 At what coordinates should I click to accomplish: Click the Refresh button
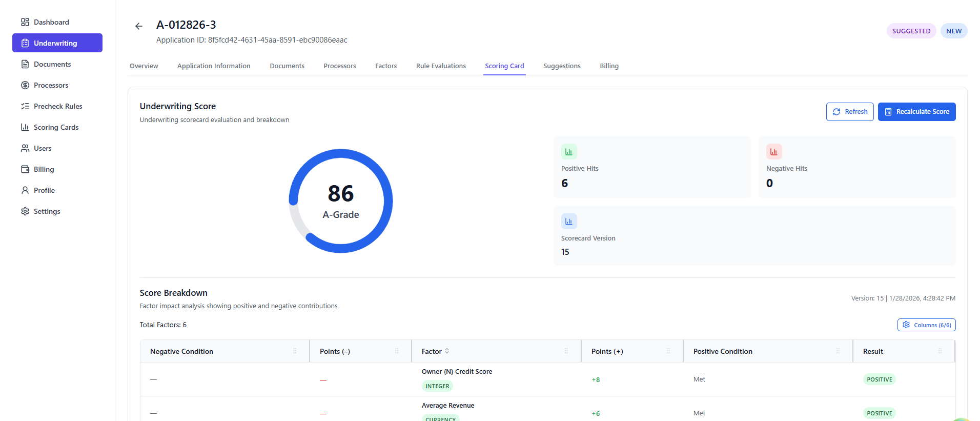click(850, 112)
